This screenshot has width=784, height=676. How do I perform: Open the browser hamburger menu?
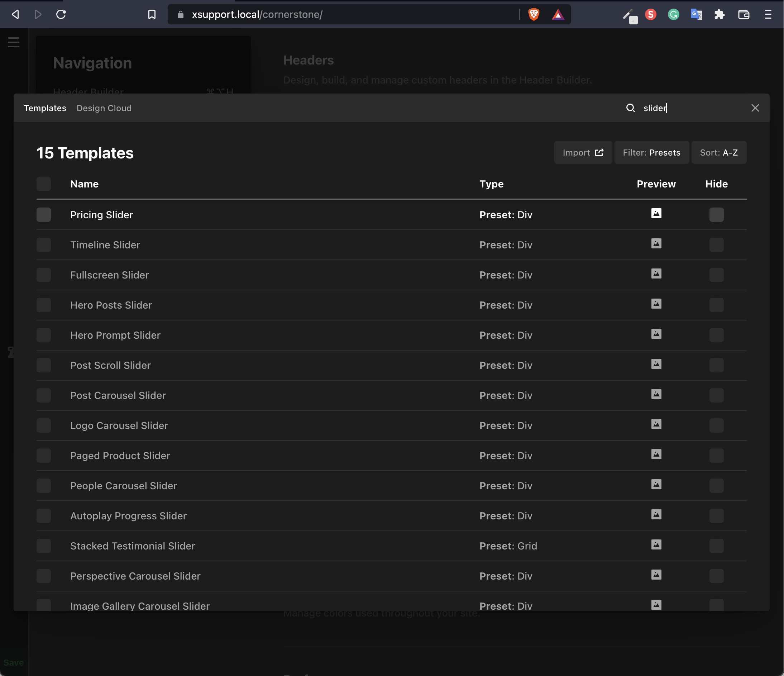tap(768, 14)
